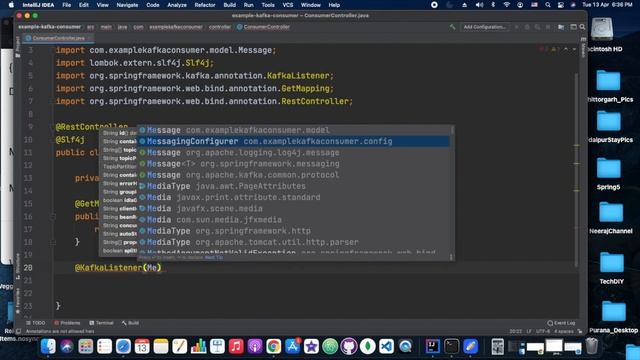Click the Wi-Fi icon in menu bar

(x=507, y=5)
